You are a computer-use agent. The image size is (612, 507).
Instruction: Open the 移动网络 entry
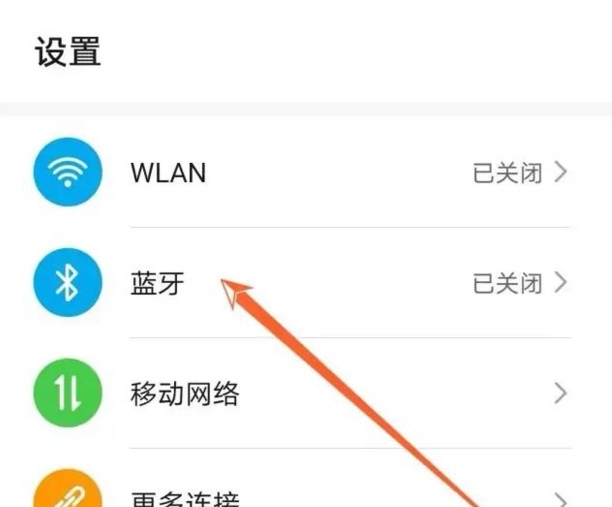185,393
